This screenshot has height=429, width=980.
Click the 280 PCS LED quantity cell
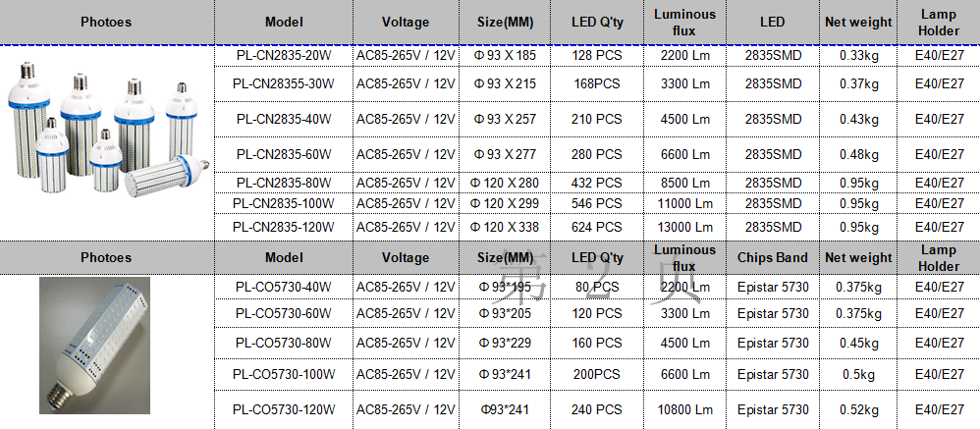597,154
